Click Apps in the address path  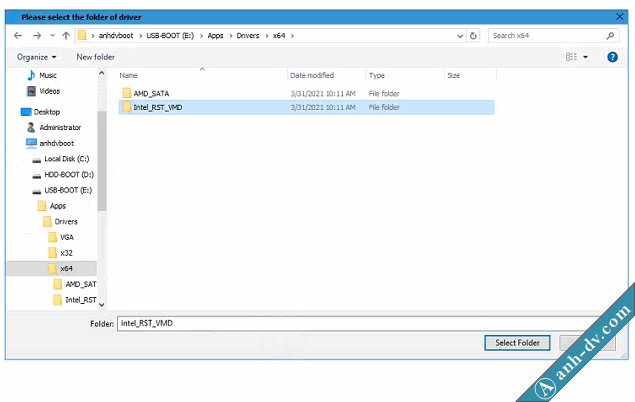(x=215, y=36)
